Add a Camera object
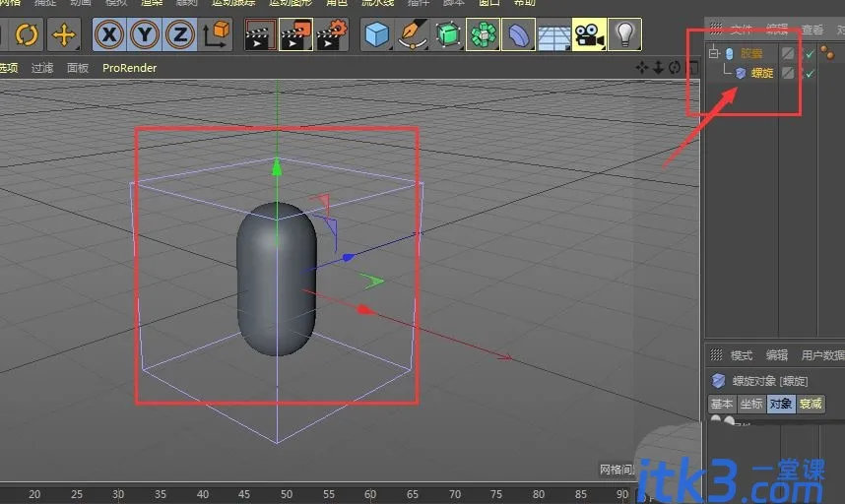The image size is (845, 504). 590,35
